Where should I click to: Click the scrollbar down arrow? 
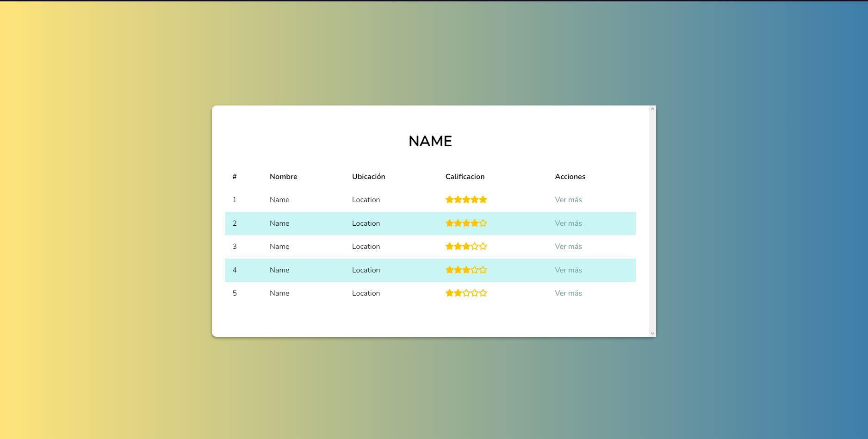[x=652, y=333]
